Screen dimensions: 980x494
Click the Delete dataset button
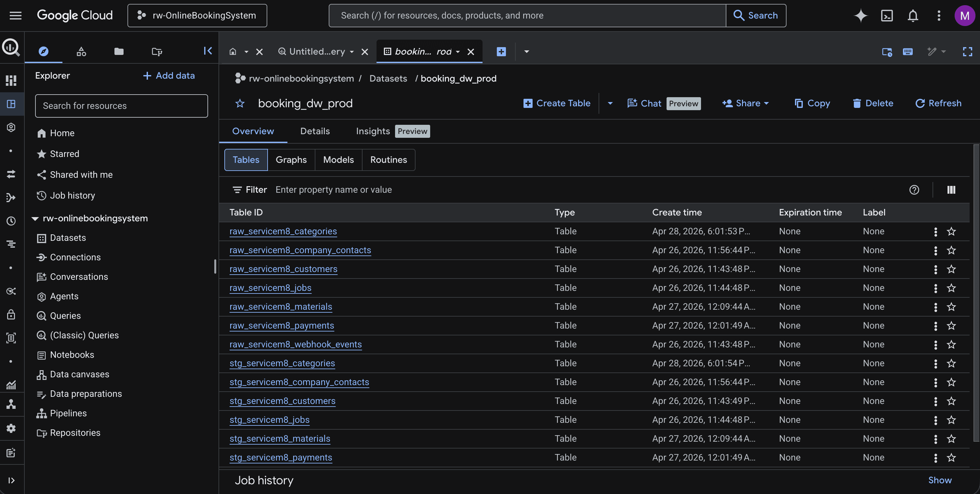click(x=872, y=103)
